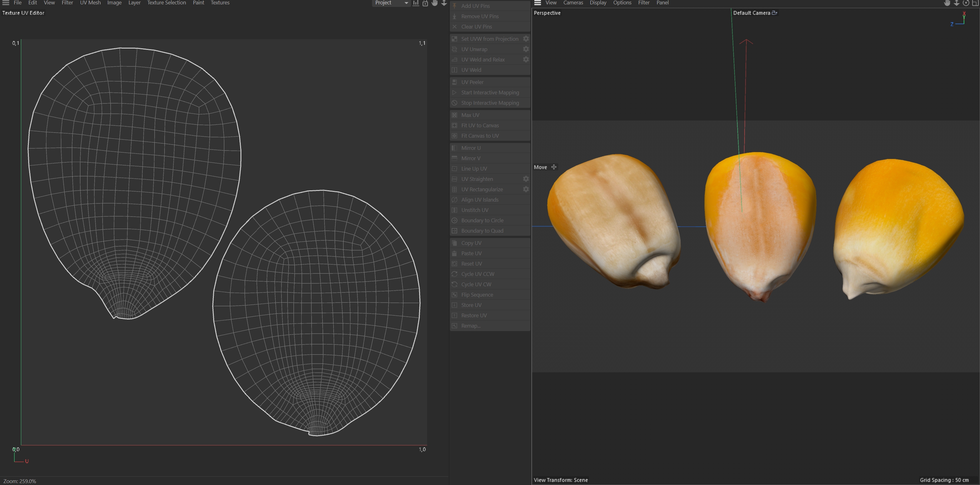
Task: Click the UV editor zoom arrow icon
Action: [x=444, y=3]
